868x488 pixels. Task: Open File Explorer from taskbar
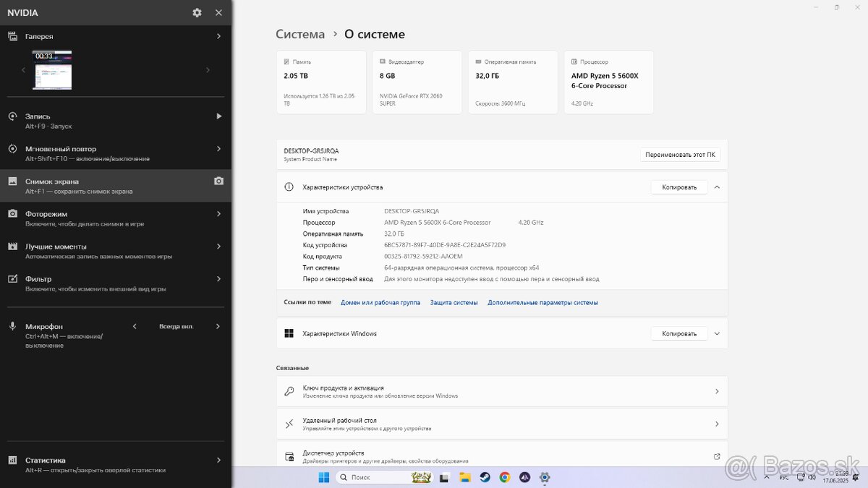464,477
